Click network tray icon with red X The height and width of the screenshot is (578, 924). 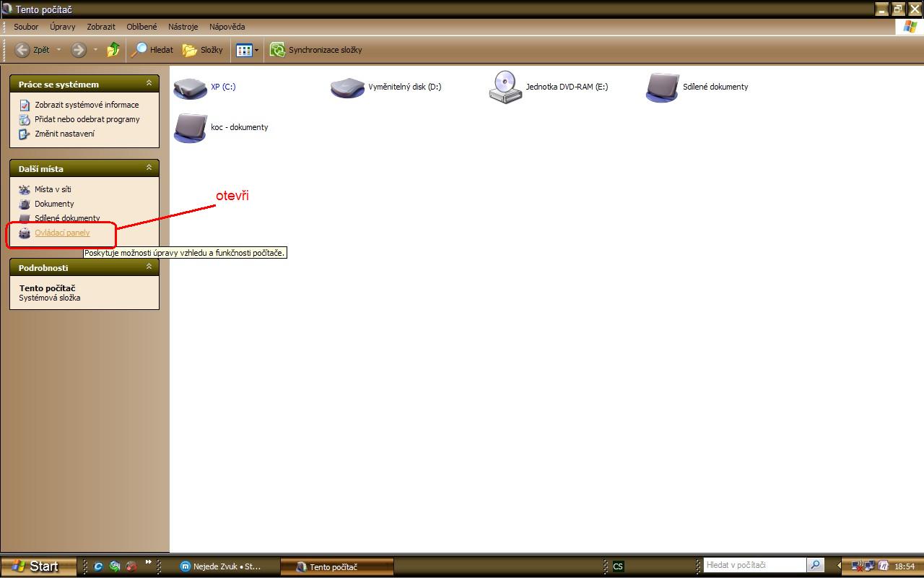click(x=857, y=566)
